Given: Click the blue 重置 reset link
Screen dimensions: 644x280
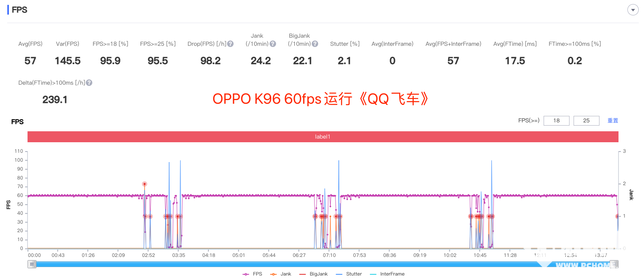Looking at the screenshot, I should (613, 120).
